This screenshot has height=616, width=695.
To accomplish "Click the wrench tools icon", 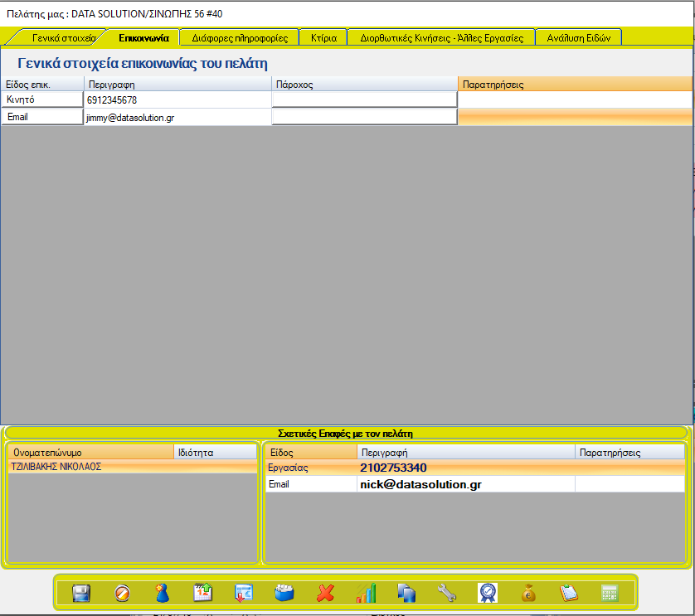I will [446, 594].
